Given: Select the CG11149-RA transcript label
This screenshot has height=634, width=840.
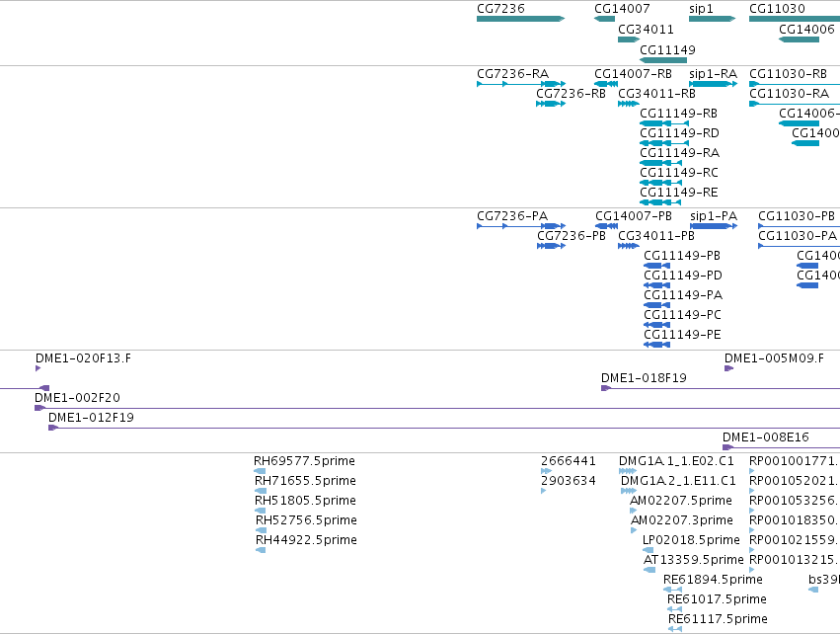Looking at the screenshot, I should pos(679,153).
